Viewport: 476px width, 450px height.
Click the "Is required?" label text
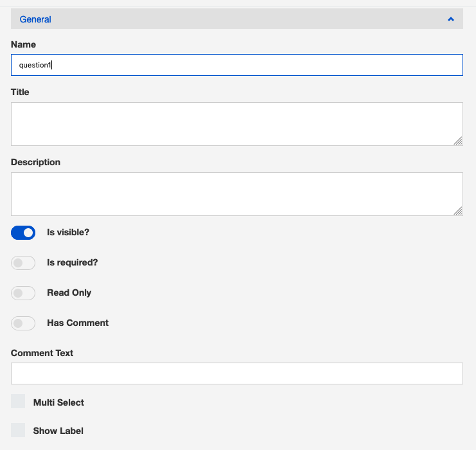click(73, 262)
